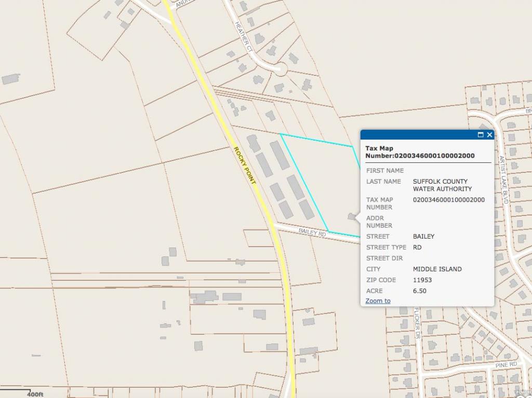Click the ACRE value 6.50

(x=419, y=291)
